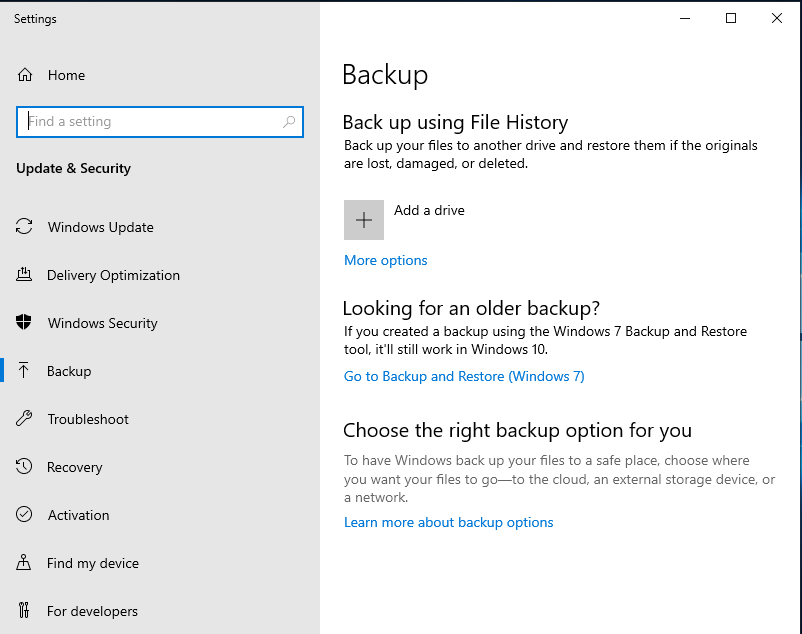Click the Delivery Optimization icon in sidebar
The height and width of the screenshot is (634, 802).
click(25, 275)
